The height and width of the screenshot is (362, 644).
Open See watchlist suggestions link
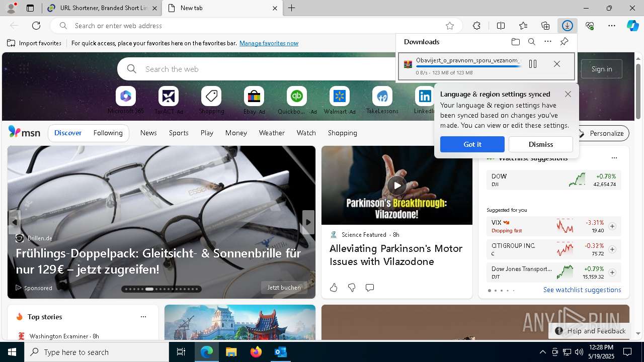pos(582,290)
